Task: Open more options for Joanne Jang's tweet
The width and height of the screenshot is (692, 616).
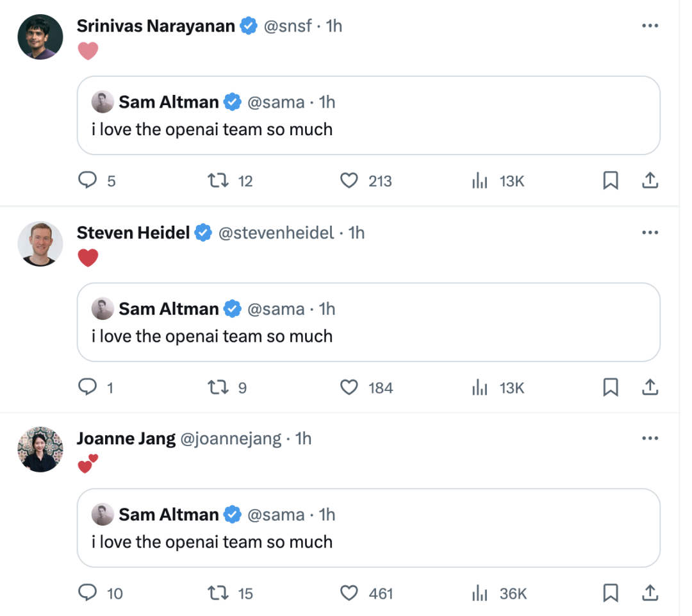Action: [x=650, y=438]
